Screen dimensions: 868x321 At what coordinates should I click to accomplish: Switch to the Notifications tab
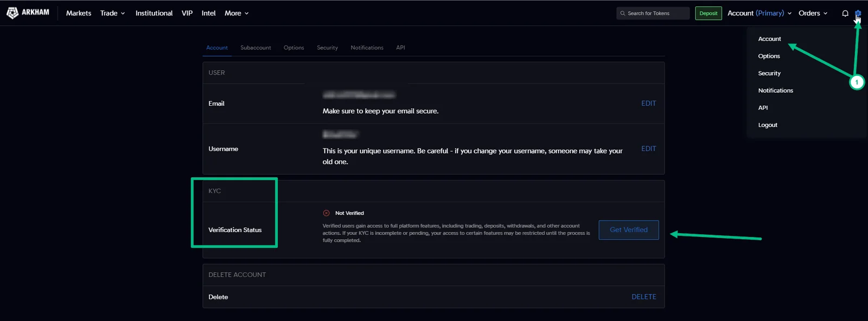[x=367, y=48]
